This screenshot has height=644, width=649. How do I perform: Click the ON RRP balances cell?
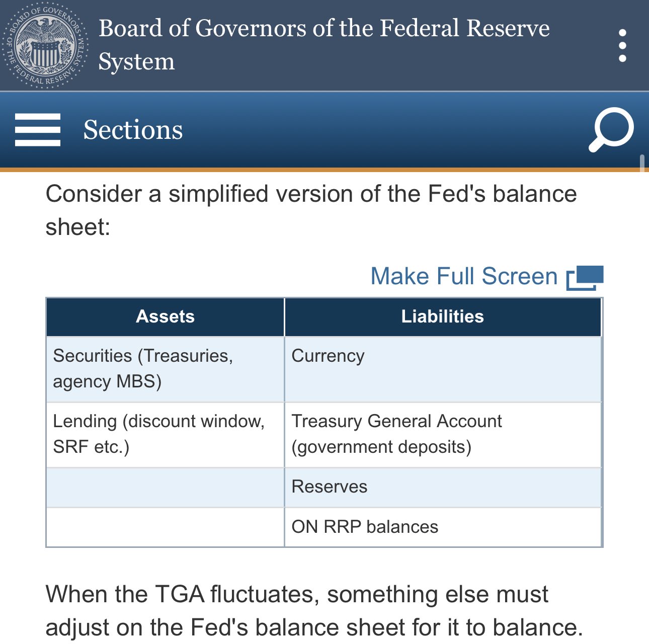point(443,527)
